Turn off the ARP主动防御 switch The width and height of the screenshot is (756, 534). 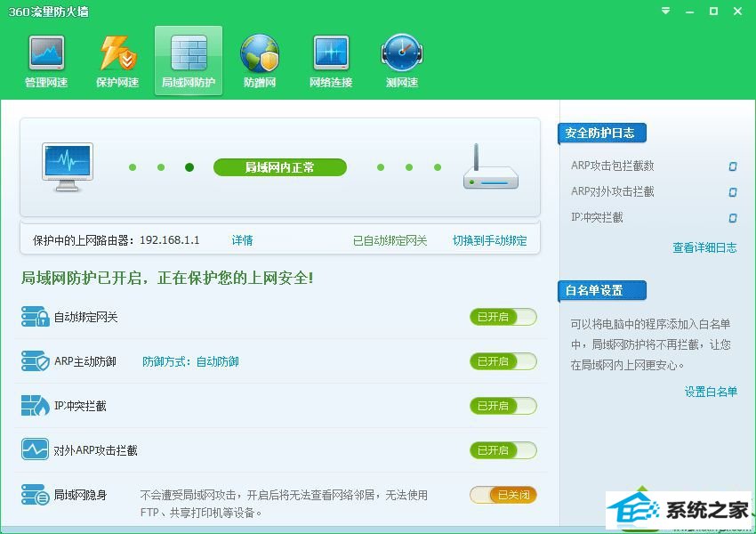click(503, 361)
